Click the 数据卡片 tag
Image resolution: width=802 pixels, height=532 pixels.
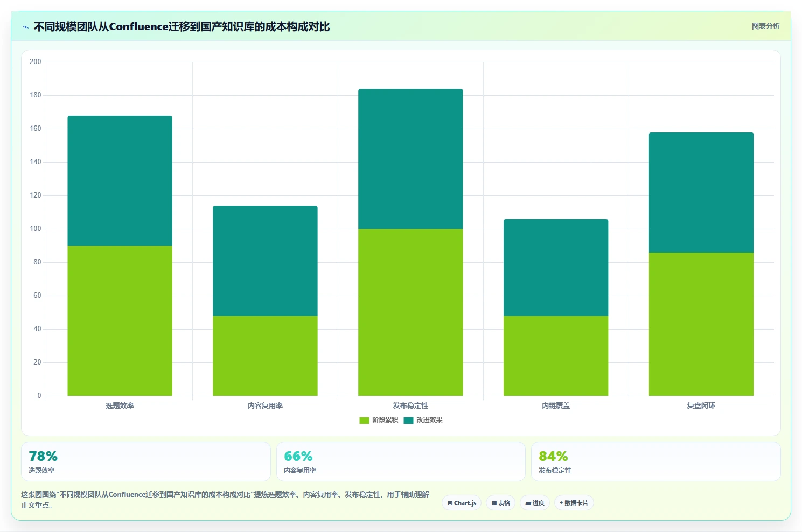pos(574,503)
